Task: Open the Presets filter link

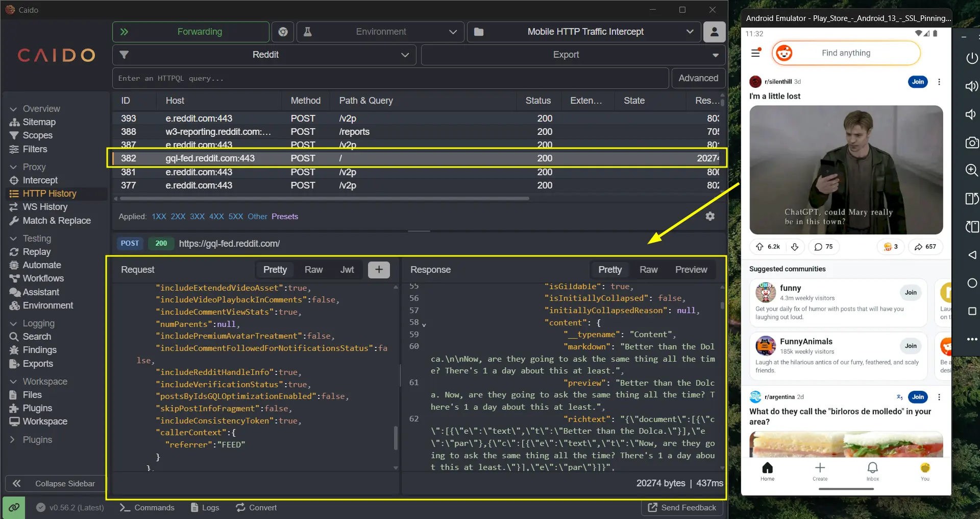Action: point(285,217)
